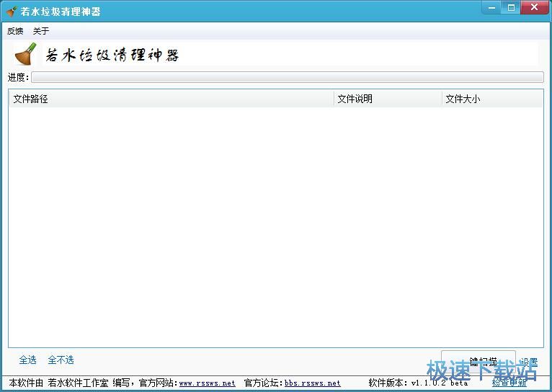Sort by 文件路径 column header
Viewport: 552px width, 392px height.
[x=171, y=99]
